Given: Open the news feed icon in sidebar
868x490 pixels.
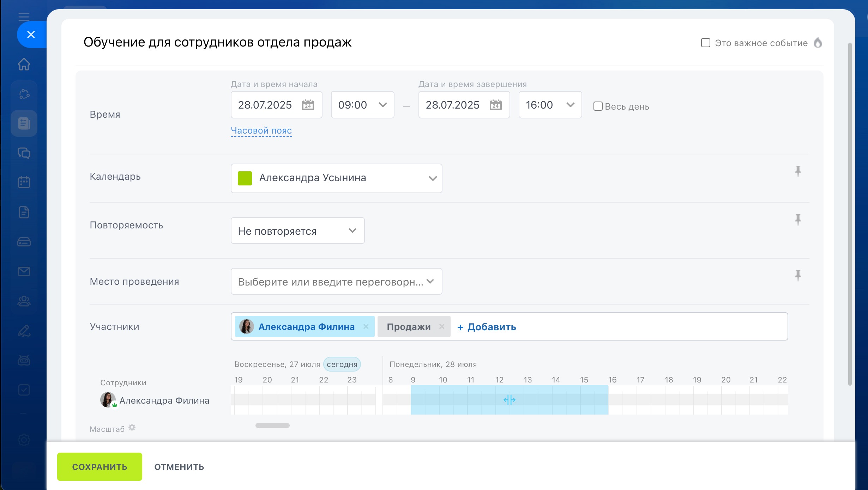Looking at the screenshot, I should pos(24,123).
